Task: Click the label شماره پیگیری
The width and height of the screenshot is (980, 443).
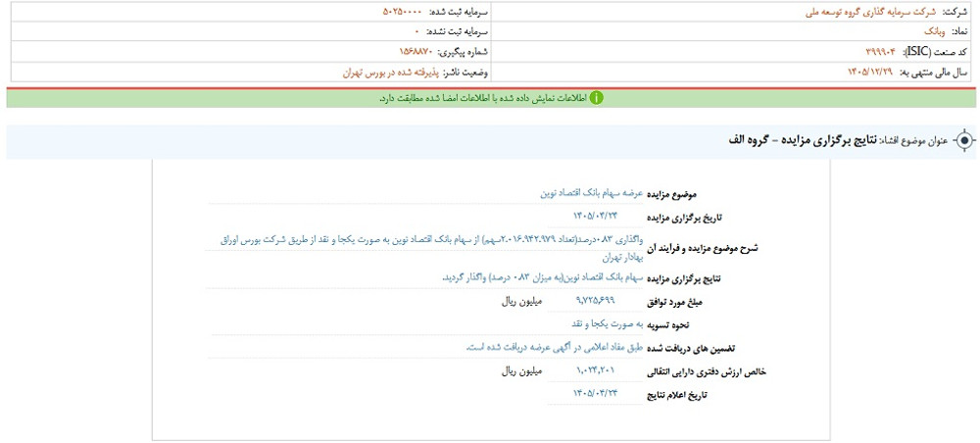Action: point(464,51)
